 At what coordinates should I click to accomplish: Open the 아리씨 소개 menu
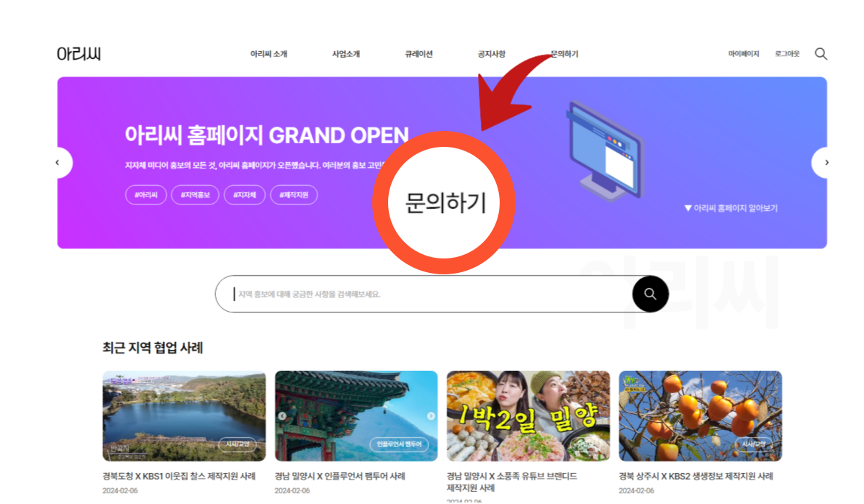tap(269, 54)
